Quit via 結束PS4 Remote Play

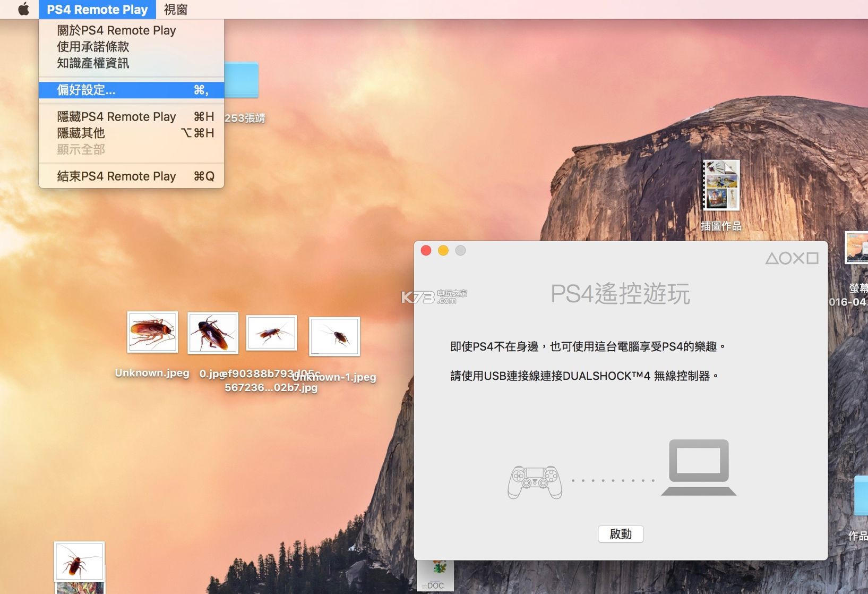pos(131,176)
